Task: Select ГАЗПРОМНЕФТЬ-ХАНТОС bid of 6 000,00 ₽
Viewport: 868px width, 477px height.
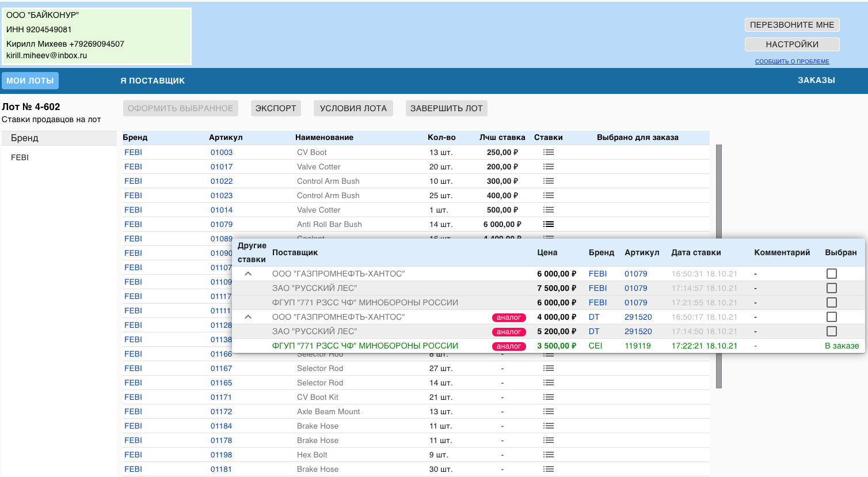Action: coord(831,274)
